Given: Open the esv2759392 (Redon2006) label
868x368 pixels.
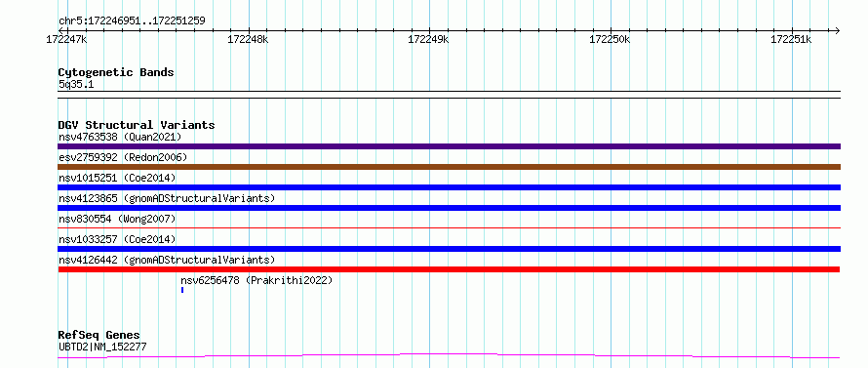Looking at the screenshot, I should (x=123, y=157).
